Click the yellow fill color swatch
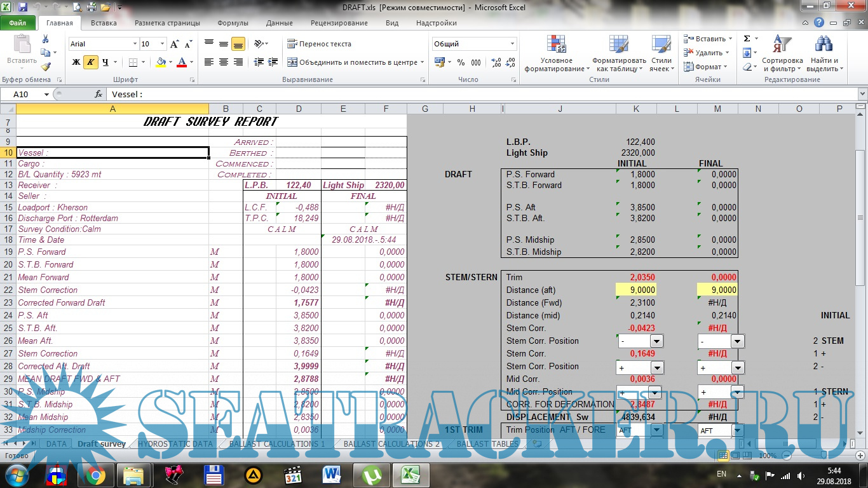The image size is (868, 488). [x=161, y=62]
